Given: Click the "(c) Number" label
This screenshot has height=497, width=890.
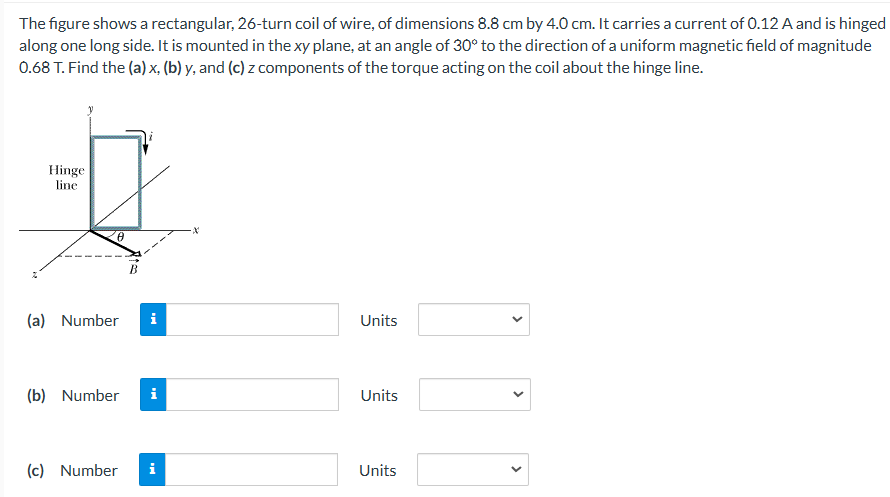Looking at the screenshot, I should point(72,470).
